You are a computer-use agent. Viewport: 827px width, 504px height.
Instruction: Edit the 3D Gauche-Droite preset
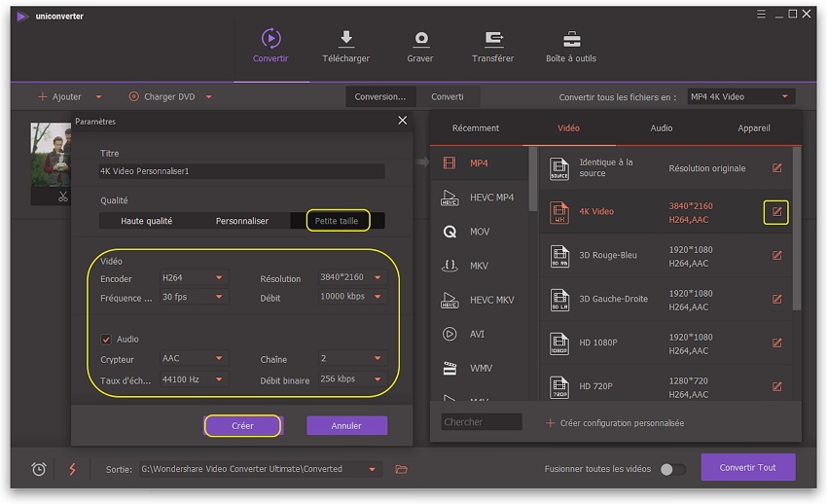777,300
